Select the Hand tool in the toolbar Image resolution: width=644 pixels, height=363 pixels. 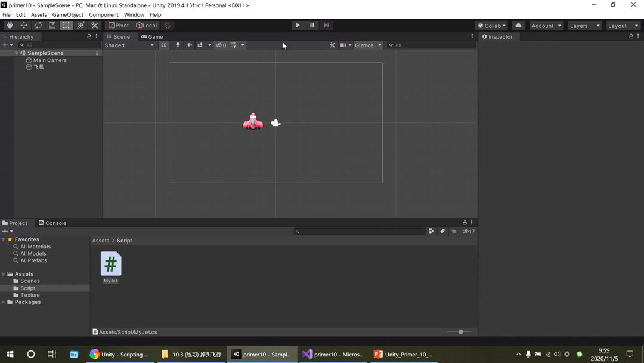(x=9, y=25)
